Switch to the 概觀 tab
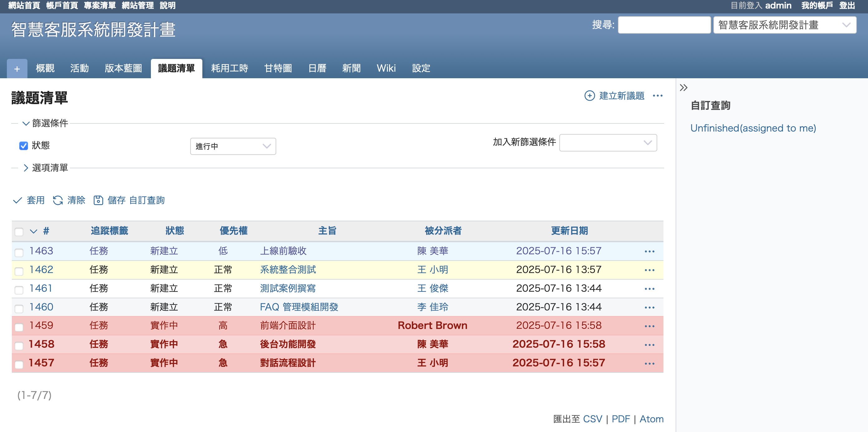868x432 pixels. pos(45,69)
